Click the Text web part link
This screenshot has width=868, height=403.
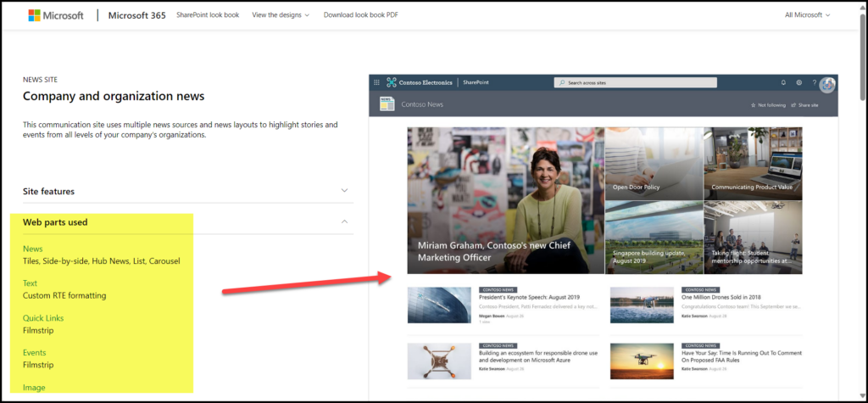pyautogui.click(x=30, y=283)
